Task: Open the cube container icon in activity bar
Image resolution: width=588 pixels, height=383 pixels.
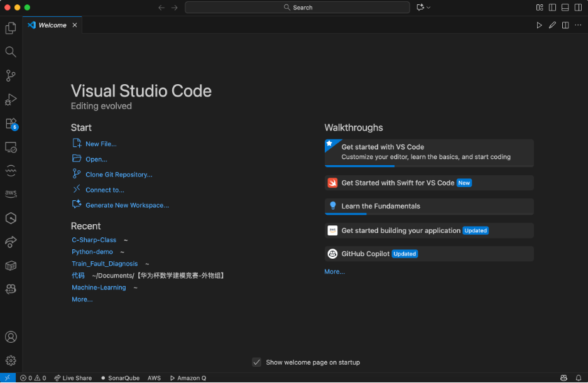Action: click(x=11, y=266)
